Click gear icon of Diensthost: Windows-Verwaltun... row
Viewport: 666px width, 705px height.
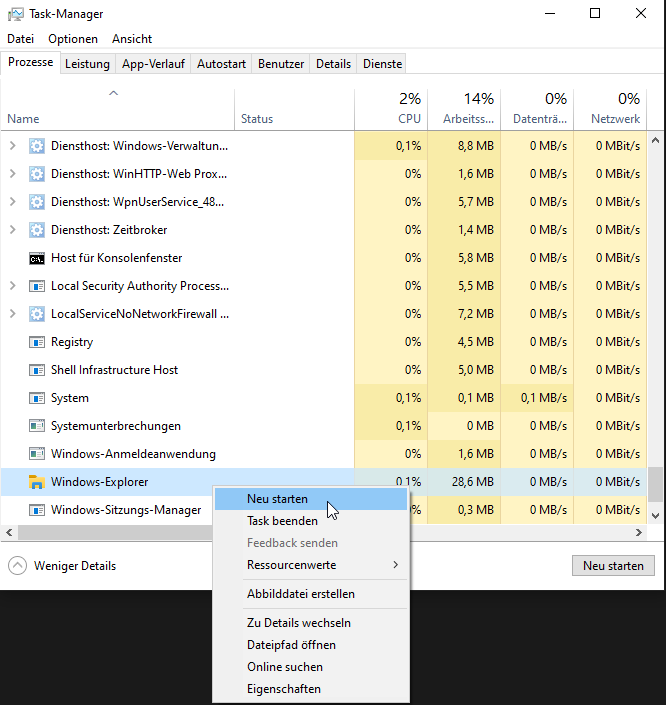(x=37, y=146)
